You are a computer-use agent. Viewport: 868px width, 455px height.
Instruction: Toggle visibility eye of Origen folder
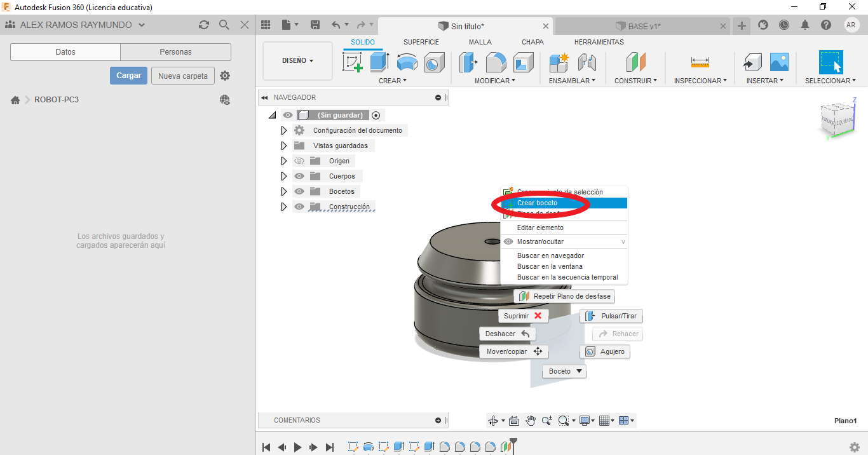pyautogui.click(x=299, y=161)
